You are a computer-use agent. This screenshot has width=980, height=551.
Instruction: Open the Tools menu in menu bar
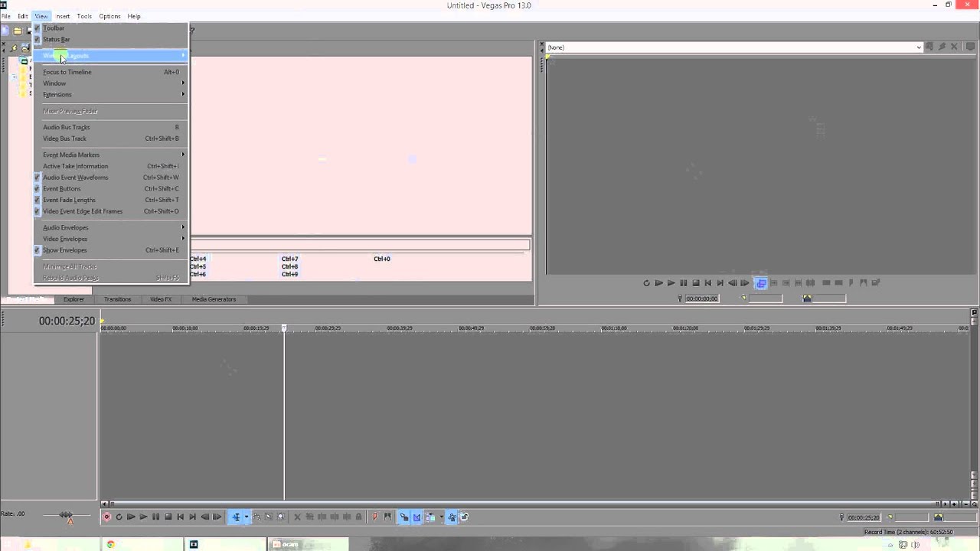tap(84, 16)
